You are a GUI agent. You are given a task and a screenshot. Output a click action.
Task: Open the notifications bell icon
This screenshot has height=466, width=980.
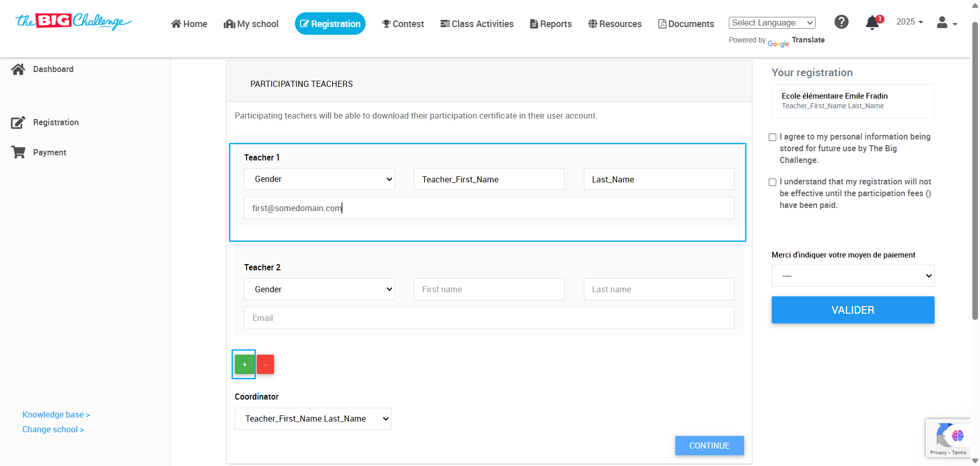(x=872, y=23)
